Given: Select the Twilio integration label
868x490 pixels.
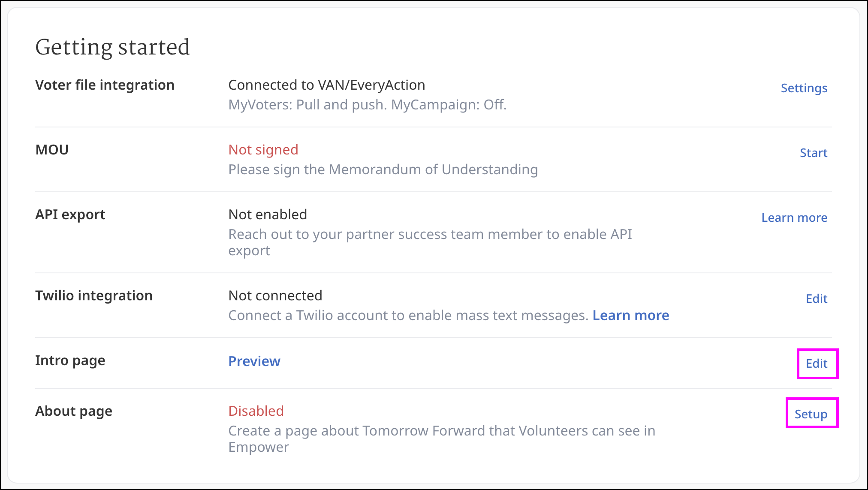Looking at the screenshot, I should click(x=94, y=296).
